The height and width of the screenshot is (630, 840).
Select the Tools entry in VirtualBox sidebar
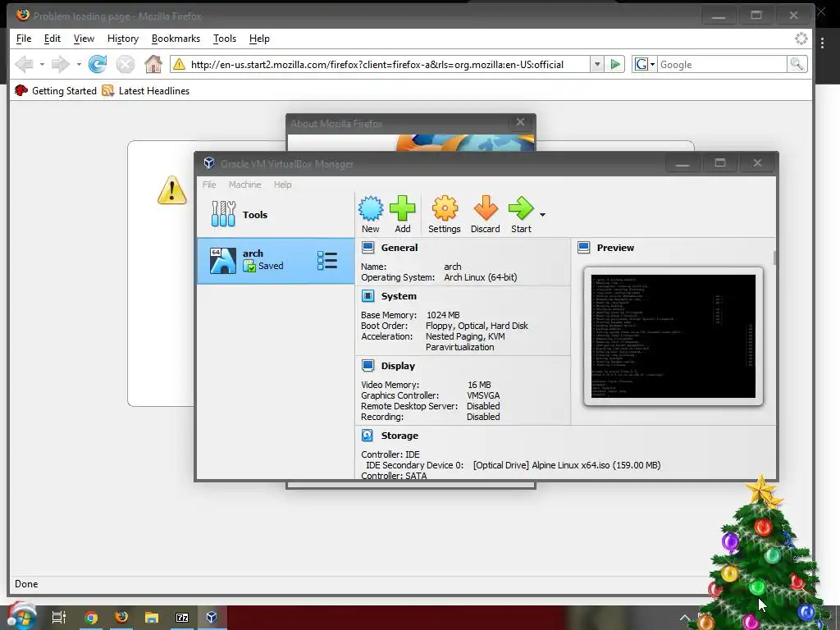coord(276,214)
